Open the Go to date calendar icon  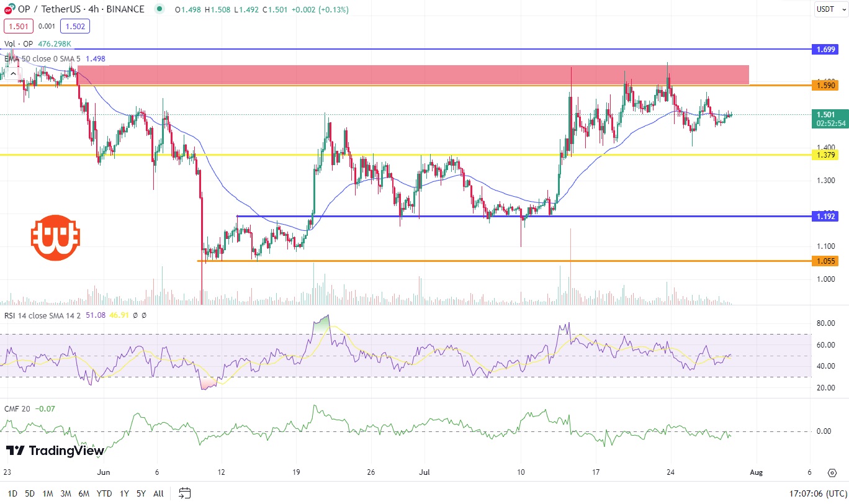[184, 493]
